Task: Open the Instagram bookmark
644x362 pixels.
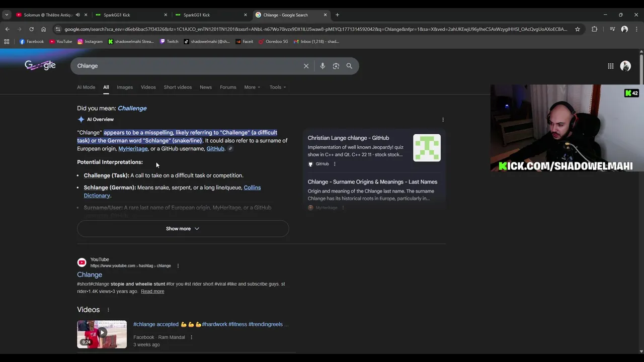Action: [x=90, y=42]
